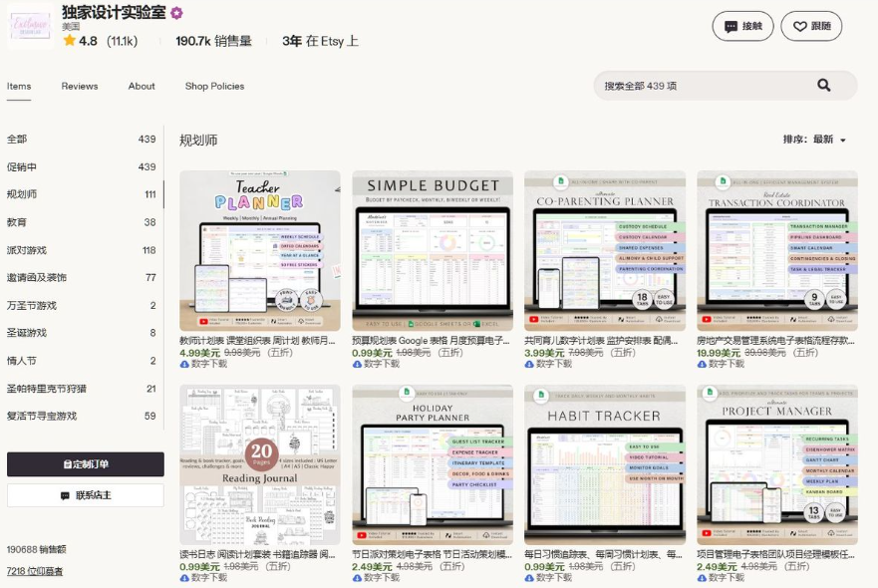The width and height of the screenshot is (878, 588).
Task: Click the shop logo avatar image
Action: tap(30, 26)
